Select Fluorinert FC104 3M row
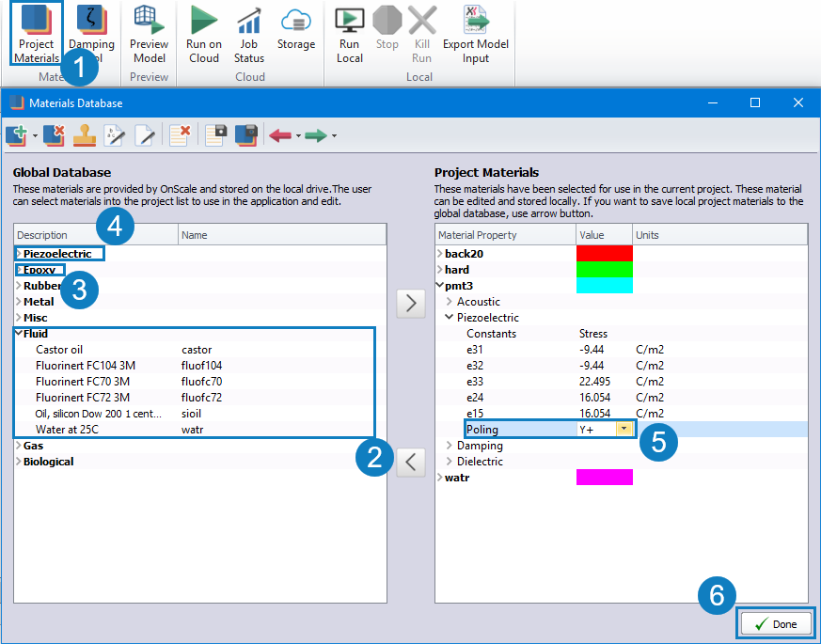 [200, 366]
